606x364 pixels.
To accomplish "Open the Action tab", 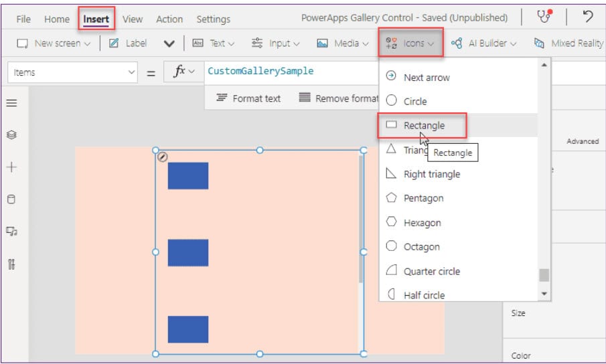I will pos(169,19).
